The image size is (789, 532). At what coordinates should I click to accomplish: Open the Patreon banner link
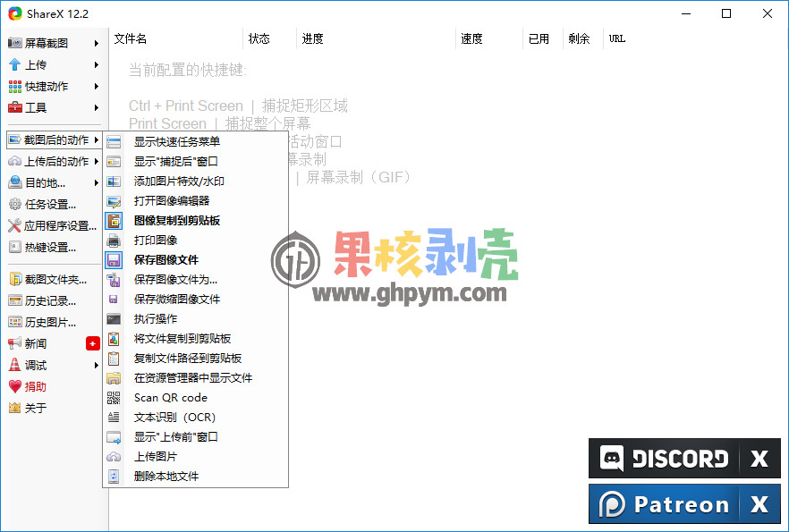664,504
